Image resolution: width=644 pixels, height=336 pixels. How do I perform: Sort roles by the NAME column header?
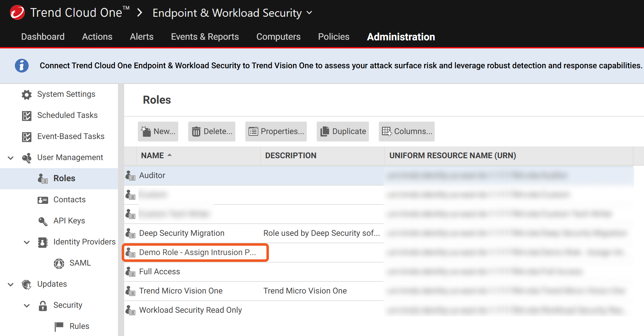(x=152, y=155)
